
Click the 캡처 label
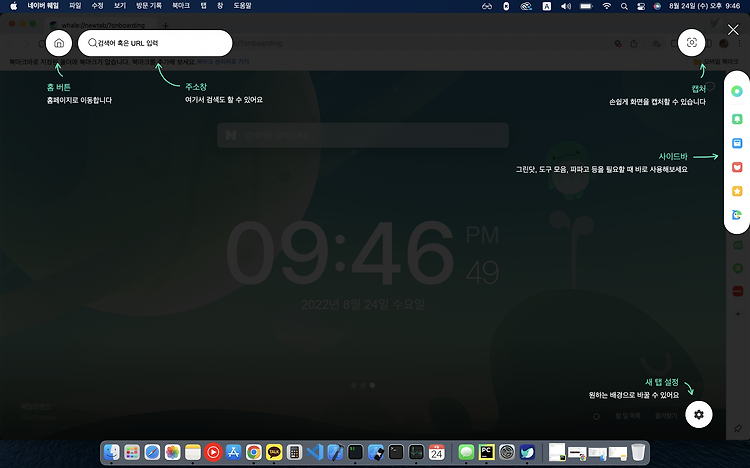[698, 89]
